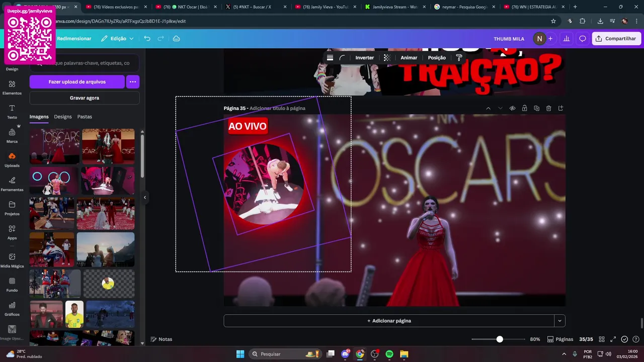Open the Uploads sidebar panel

pyautogui.click(x=12, y=160)
